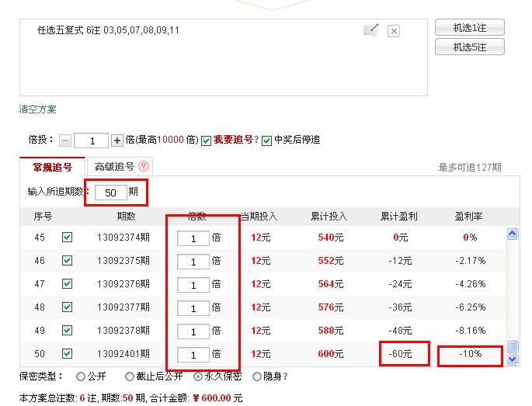
Task: Click the multiplier field for row 50
Action: point(193,355)
